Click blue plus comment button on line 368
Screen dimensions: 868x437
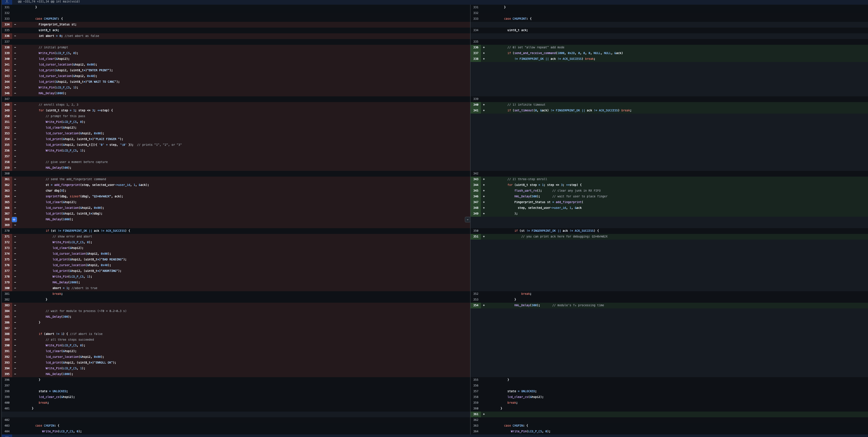click(x=14, y=220)
